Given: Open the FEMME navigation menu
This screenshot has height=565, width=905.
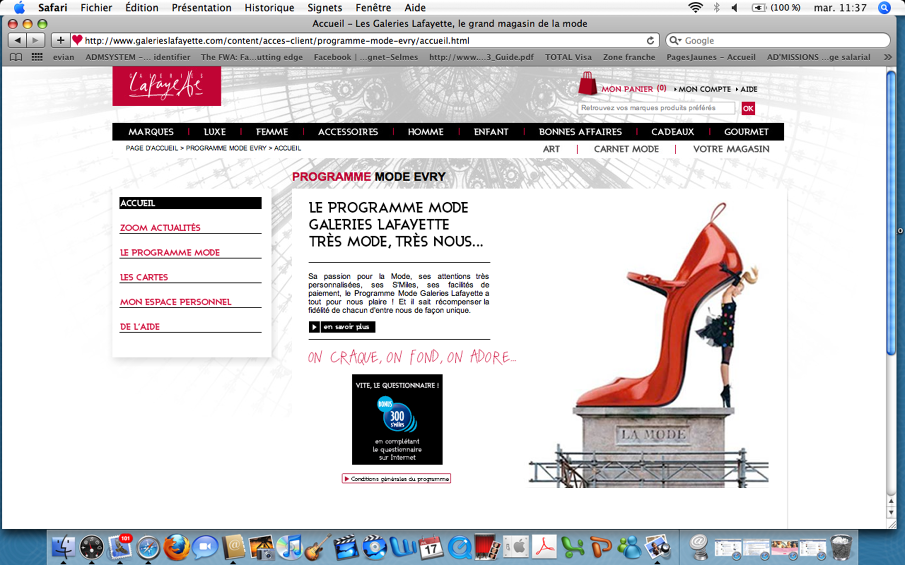Looking at the screenshot, I should coord(272,132).
